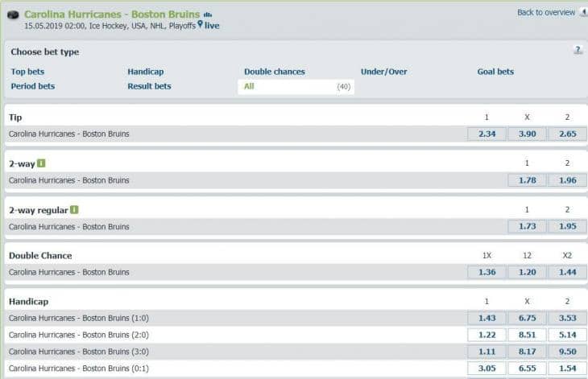Select draw odds 3.90 in Tip
Image resolution: width=588 pixels, height=379 pixels.
527,134
